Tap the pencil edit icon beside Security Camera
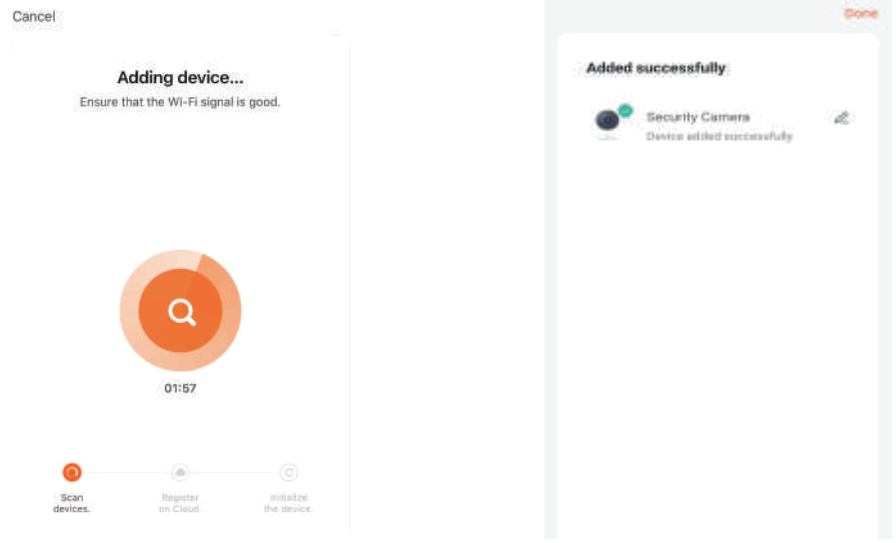This screenshot has width=896, height=543. tap(841, 118)
